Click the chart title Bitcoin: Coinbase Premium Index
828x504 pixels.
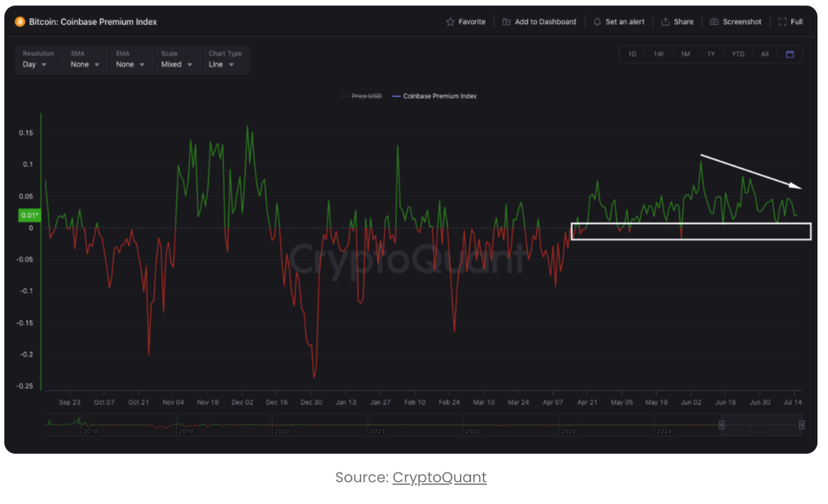93,22
